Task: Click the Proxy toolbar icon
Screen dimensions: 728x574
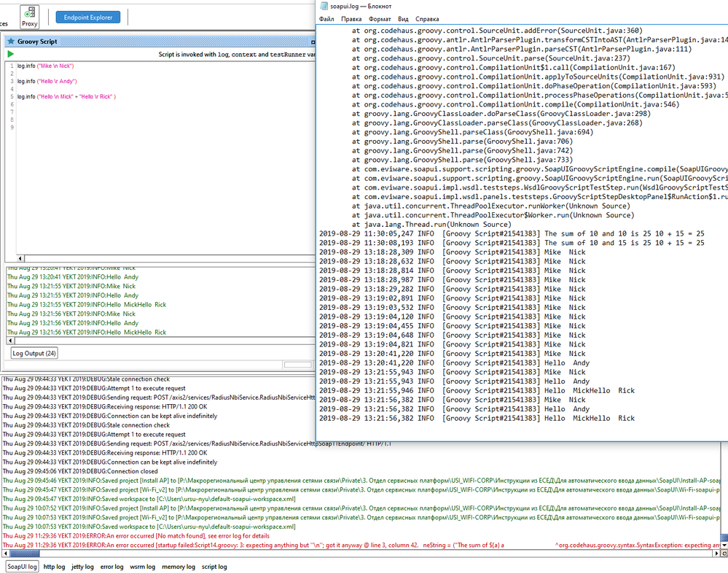Action: point(29,16)
